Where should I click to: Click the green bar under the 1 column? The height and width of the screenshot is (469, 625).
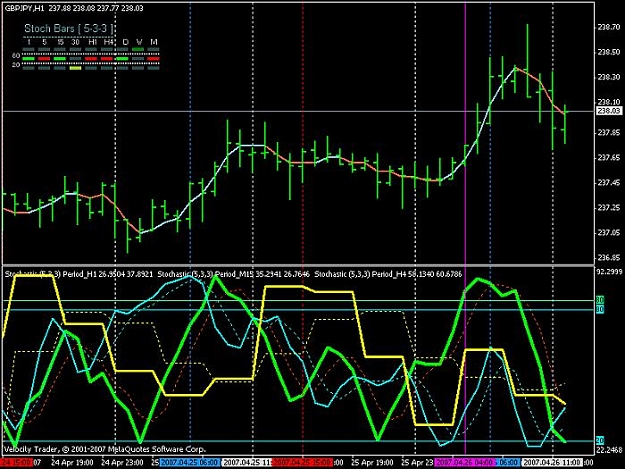pyautogui.click(x=28, y=59)
